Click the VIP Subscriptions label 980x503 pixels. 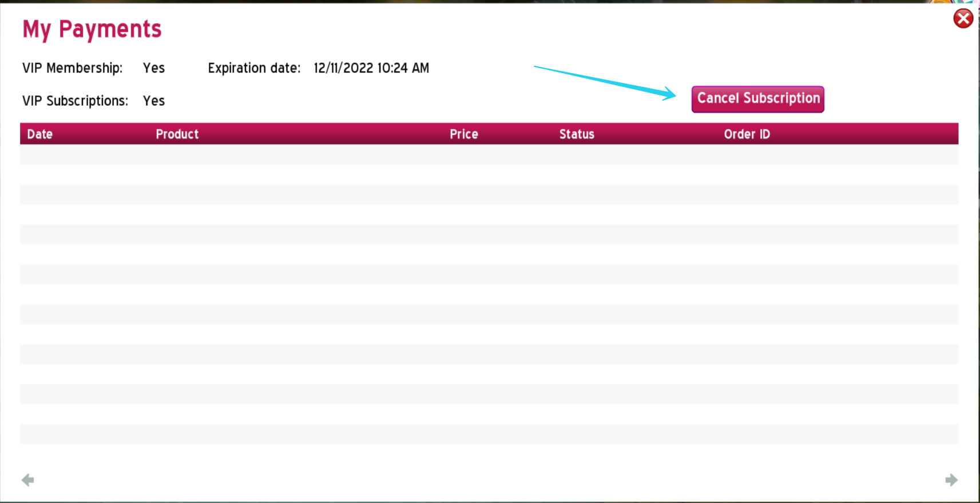pyautogui.click(x=75, y=101)
